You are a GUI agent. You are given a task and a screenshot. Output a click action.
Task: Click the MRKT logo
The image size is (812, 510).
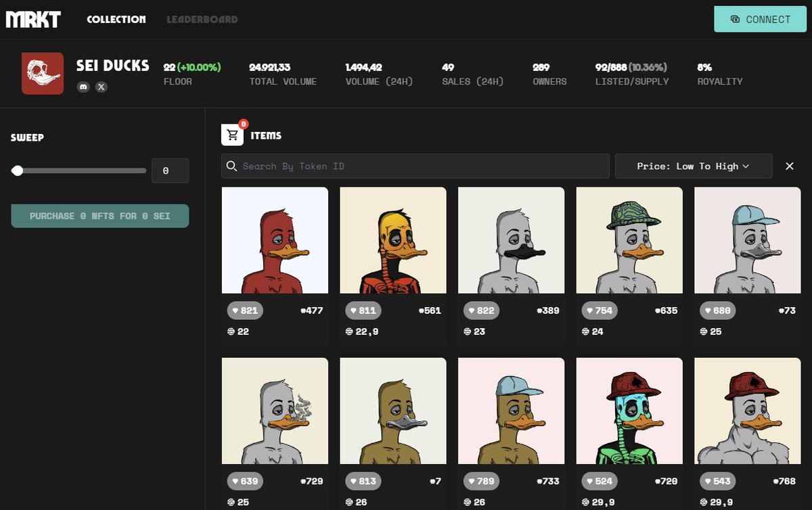coord(32,19)
